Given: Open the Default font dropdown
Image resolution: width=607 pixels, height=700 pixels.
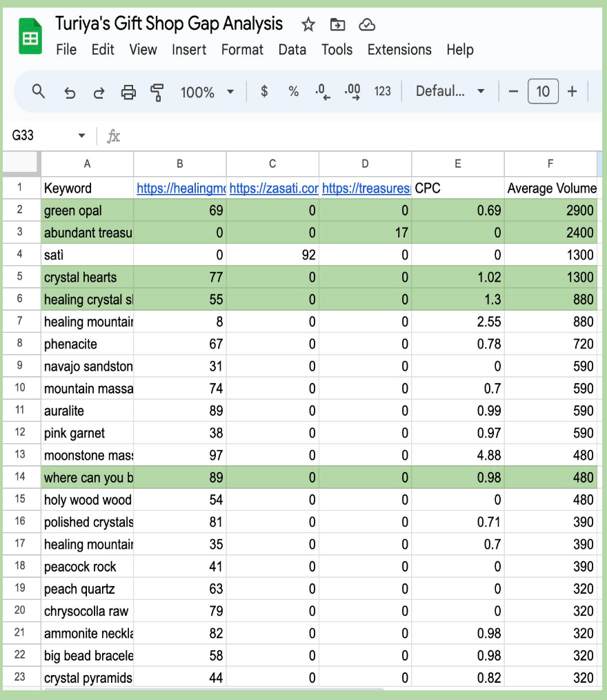Looking at the screenshot, I should coord(449,90).
